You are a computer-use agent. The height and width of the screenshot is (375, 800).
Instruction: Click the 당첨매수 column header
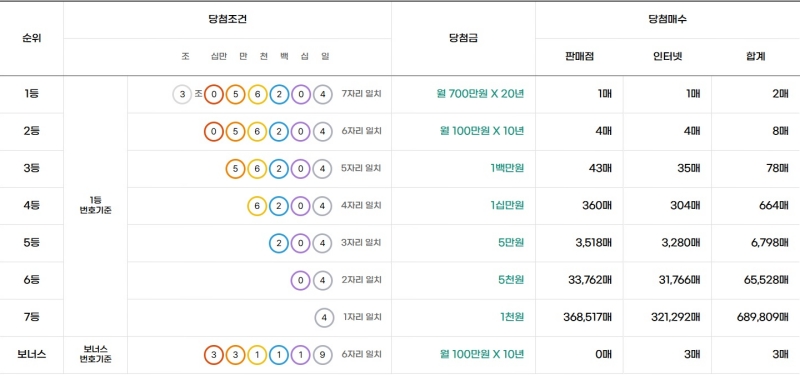667,20
